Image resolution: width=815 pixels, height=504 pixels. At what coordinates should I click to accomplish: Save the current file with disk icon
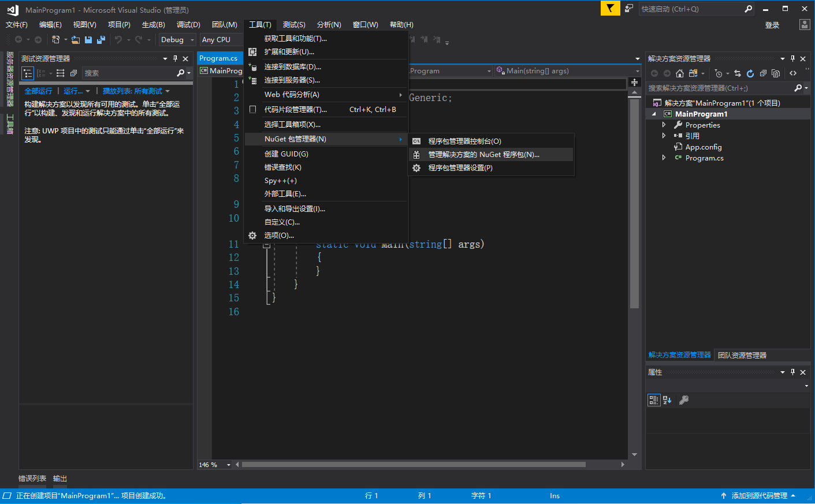[88, 40]
